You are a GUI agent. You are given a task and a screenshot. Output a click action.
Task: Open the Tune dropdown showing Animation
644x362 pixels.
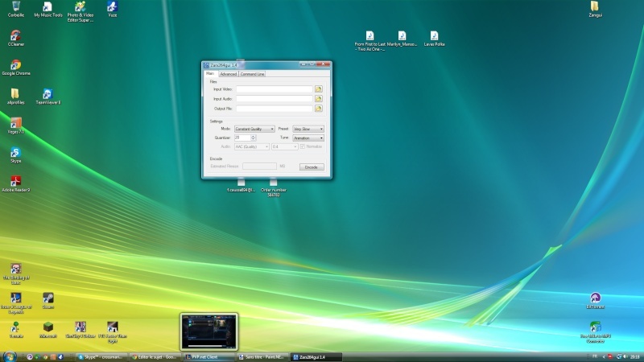click(308, 138)
